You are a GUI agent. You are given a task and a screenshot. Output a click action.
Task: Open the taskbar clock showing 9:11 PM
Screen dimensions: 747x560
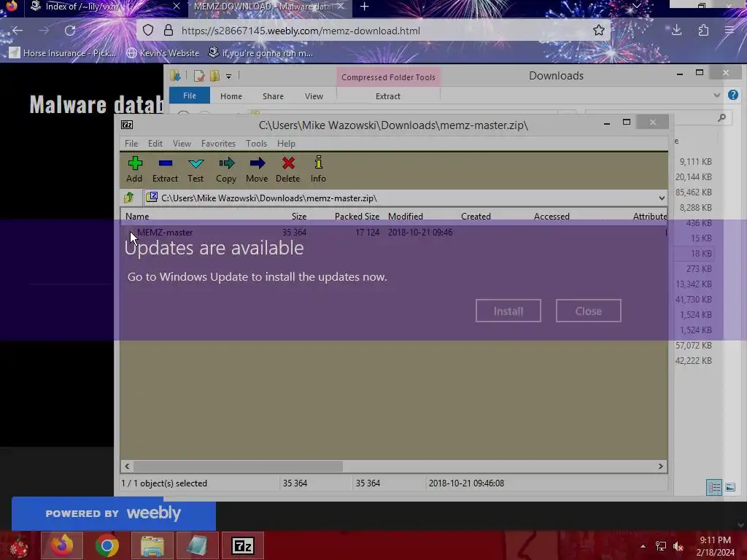715,545
